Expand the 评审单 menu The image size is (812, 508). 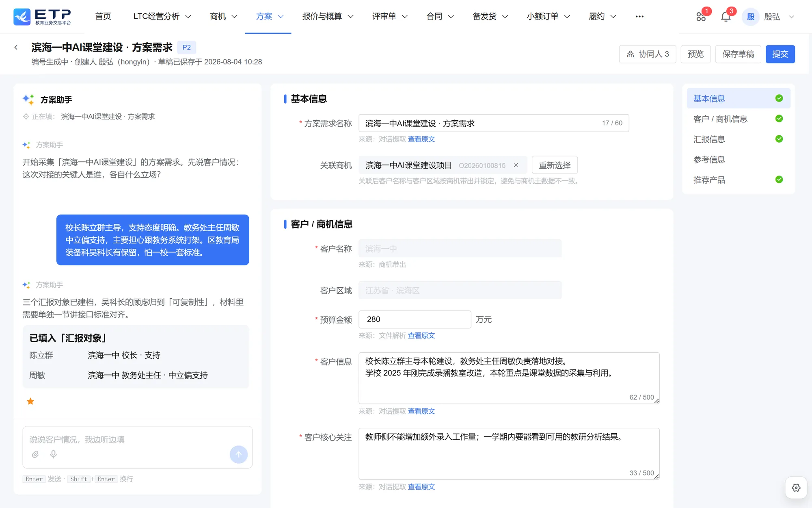390,17
